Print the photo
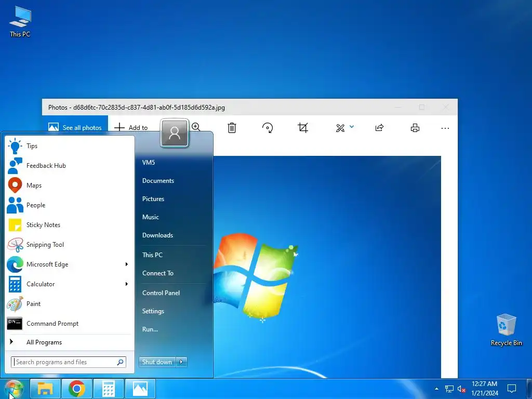Viewport: 532px width, 399px height. pyautogui.click(x=415, y=128)
